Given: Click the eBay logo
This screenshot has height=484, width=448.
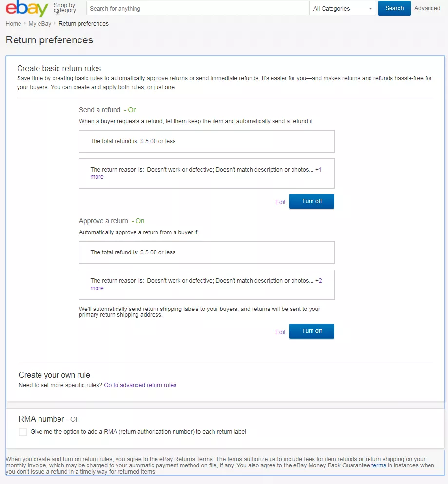Looking at the screenshot, I should [26, 8].
